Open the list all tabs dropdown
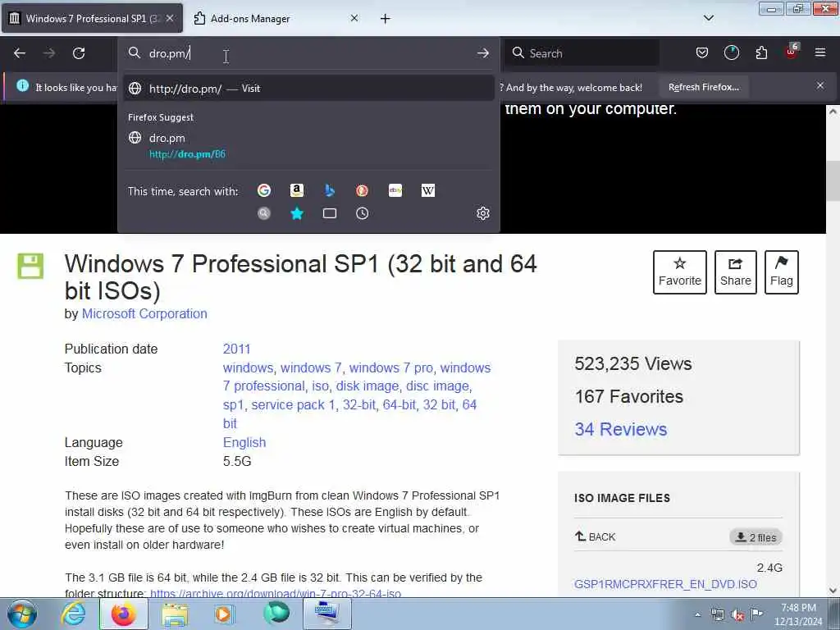 tap(708, 18)
